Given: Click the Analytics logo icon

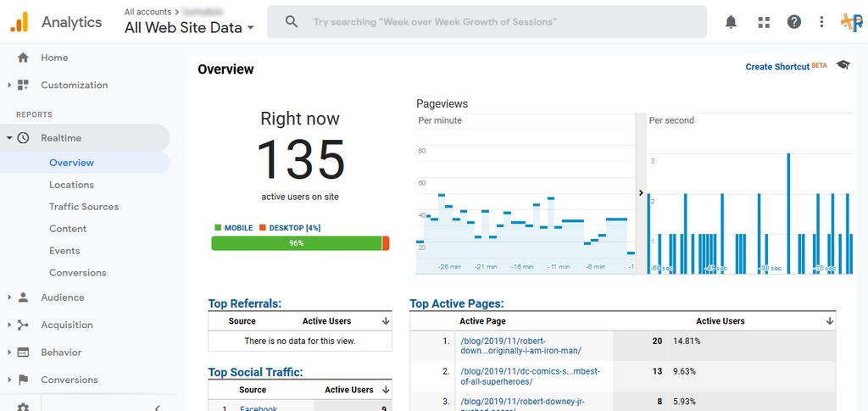Looking at the screenshot, I should (19, 22).
